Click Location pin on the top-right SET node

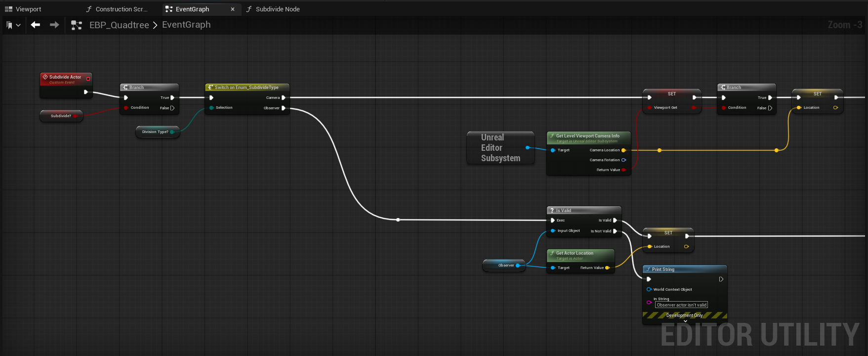(x=799, y=108)
